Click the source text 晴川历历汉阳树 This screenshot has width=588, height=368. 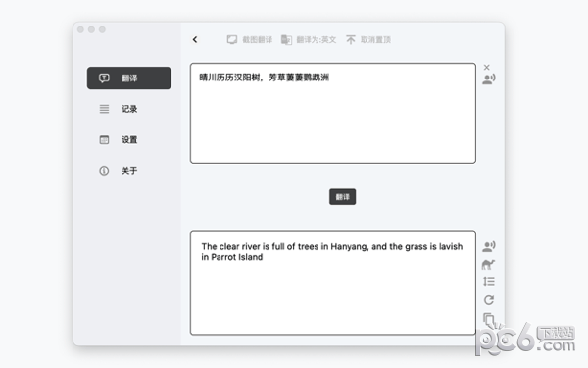pyautogui.click(x=230, y=78)
